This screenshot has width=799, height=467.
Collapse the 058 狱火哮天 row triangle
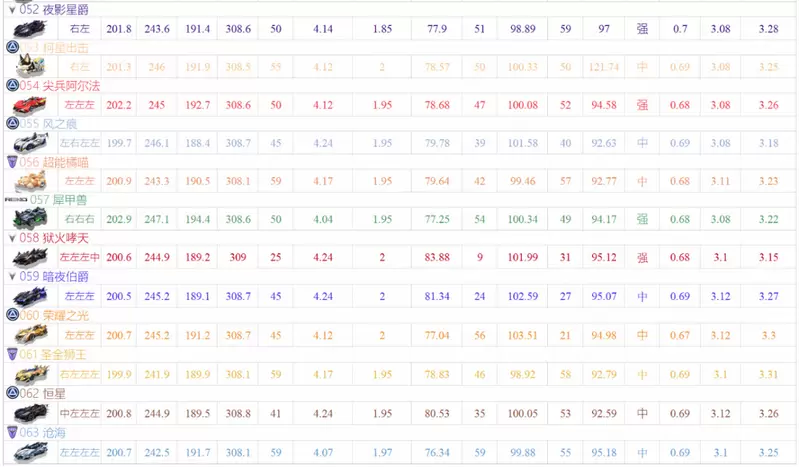pos(12,238)
